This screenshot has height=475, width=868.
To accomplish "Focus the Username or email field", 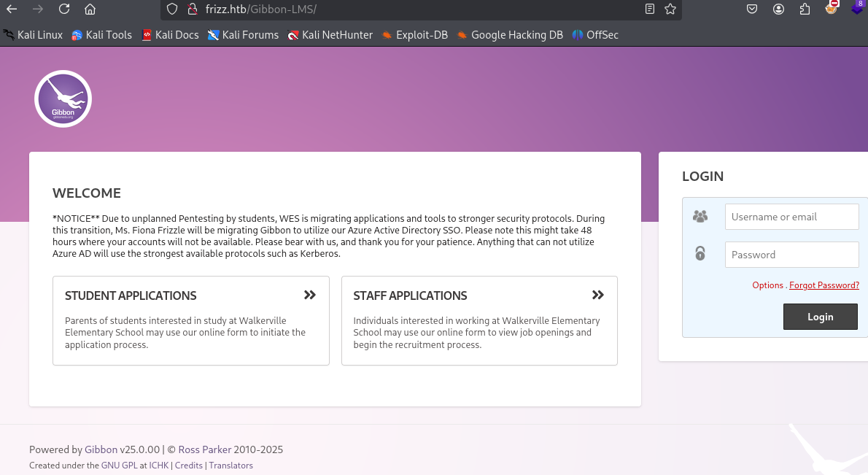I will pos(791,217).
